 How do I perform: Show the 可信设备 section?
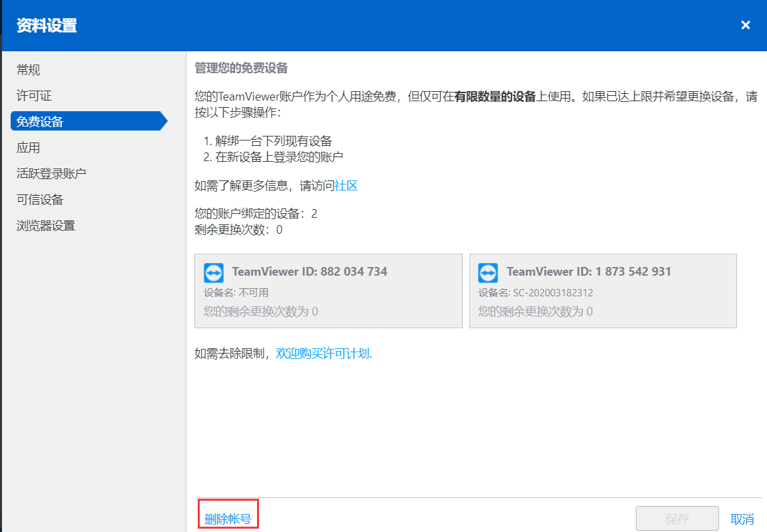[x=40, y=200]
